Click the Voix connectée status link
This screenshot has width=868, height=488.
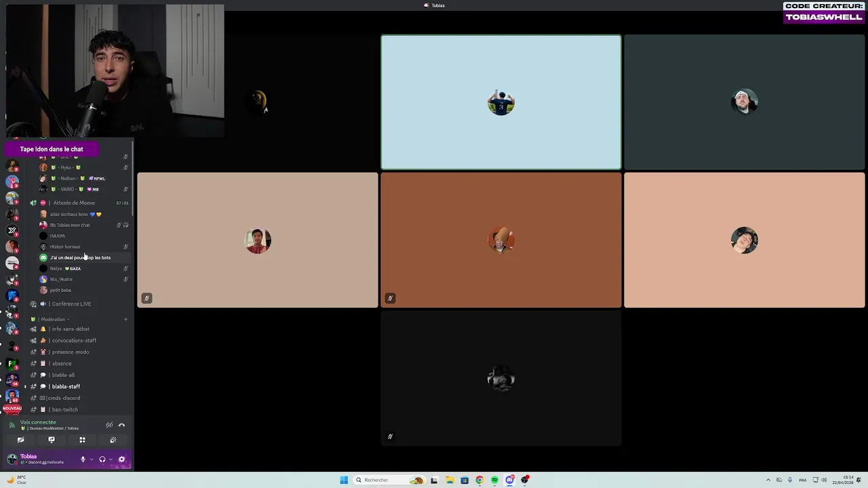(38, 422)
